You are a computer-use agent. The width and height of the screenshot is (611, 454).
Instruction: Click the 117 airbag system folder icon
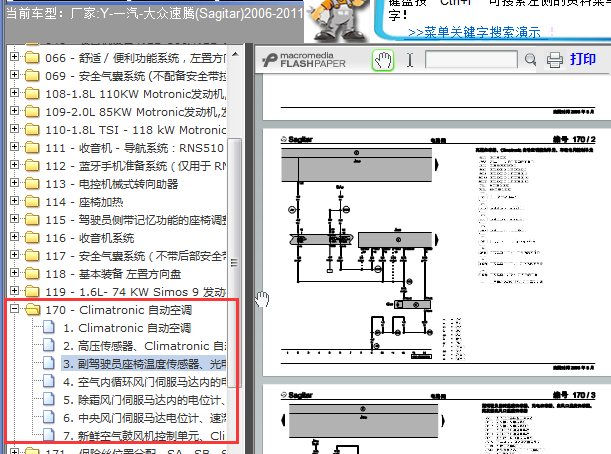click(x=32, y=256)
